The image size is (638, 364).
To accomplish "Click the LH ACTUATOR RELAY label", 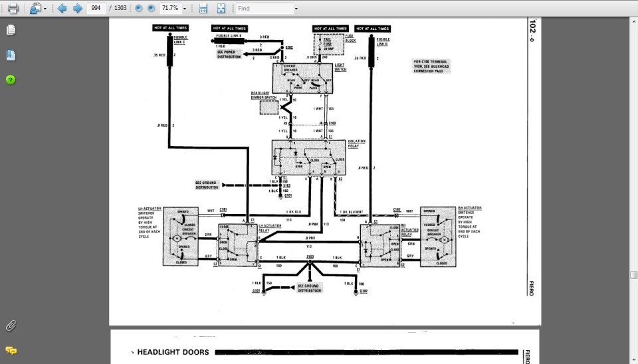I will (270, 228).
